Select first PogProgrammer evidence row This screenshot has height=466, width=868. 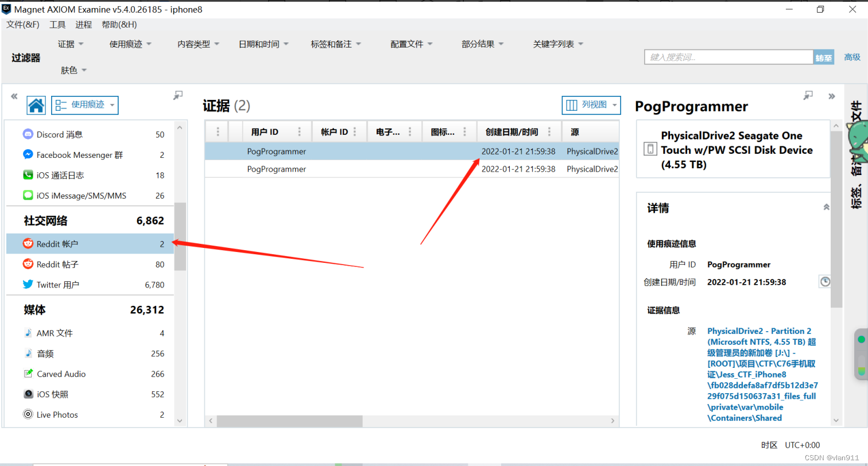tap(412, 152)
